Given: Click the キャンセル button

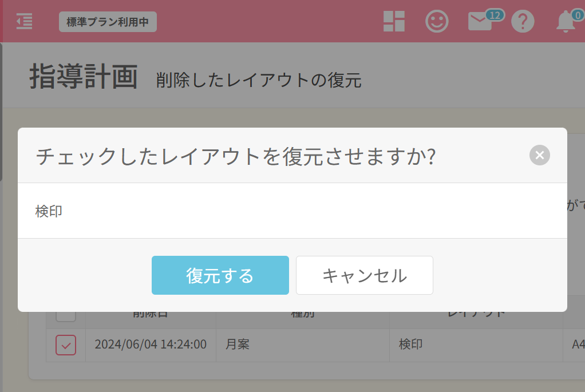Looking at the screenshot, I should [x=365, y=275].
